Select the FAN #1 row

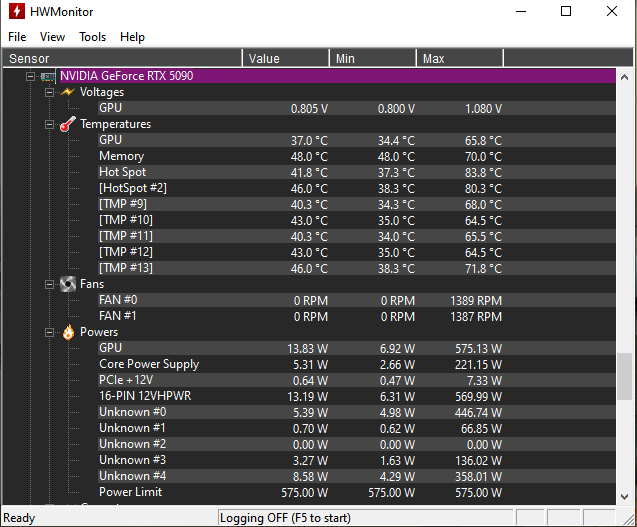(357, 316)
